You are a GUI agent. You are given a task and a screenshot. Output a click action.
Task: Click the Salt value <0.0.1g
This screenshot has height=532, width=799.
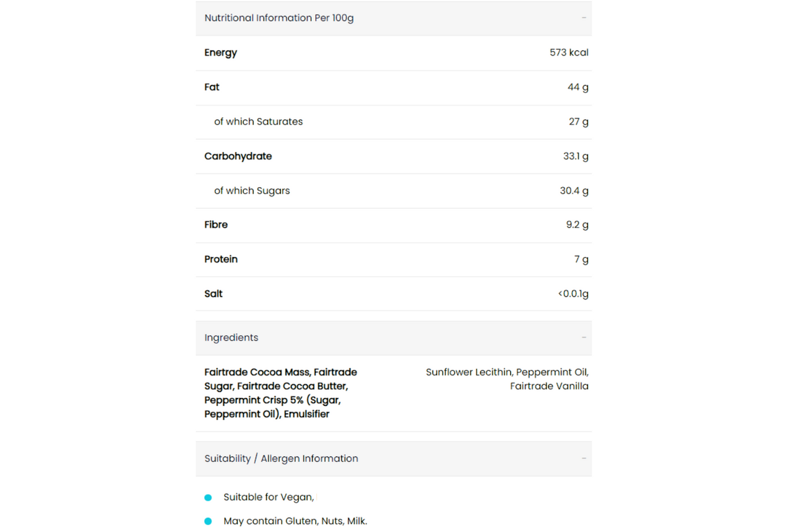[574, 294]
